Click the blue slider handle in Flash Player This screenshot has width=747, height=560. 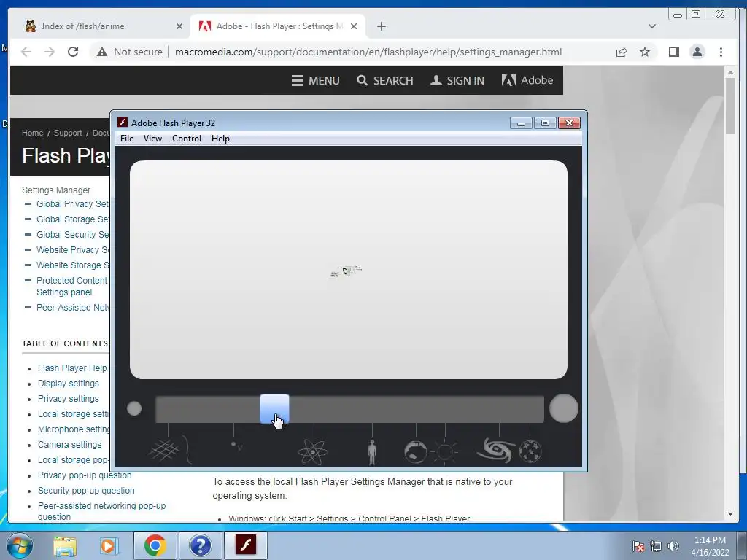[274, 408]
